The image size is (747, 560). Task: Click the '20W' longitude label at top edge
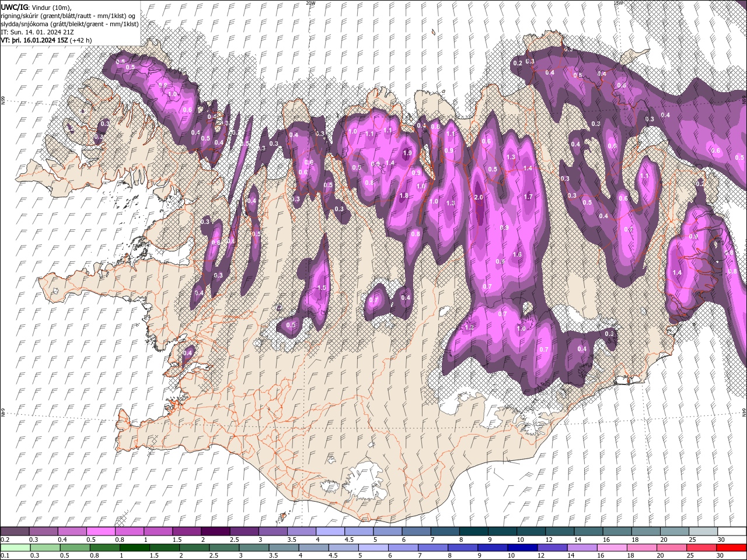click(310, 3)
